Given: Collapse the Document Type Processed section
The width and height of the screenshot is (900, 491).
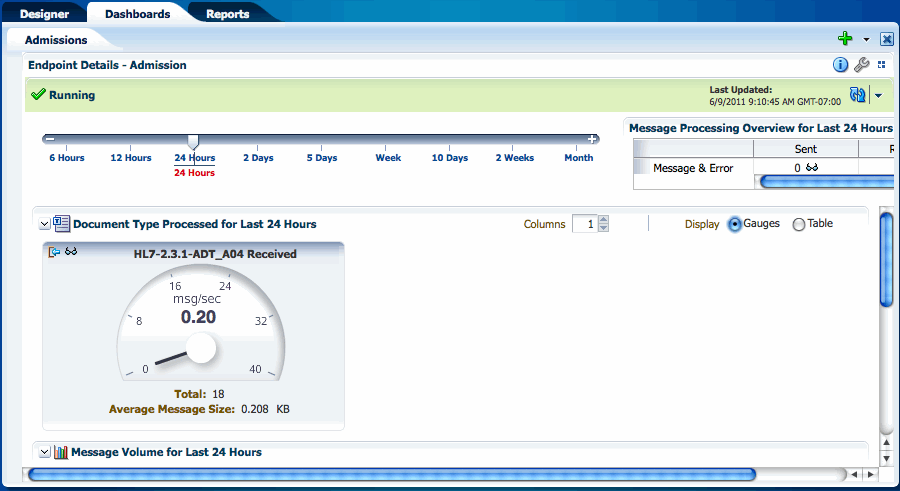Looking at the screenshot, I should click(x=44, y=224).
